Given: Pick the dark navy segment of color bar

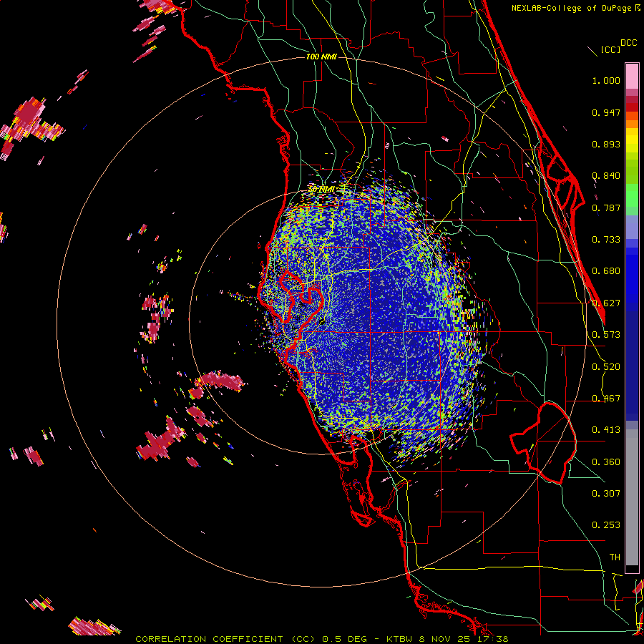Looking at the screenshot, I should (x=632, y=366).
